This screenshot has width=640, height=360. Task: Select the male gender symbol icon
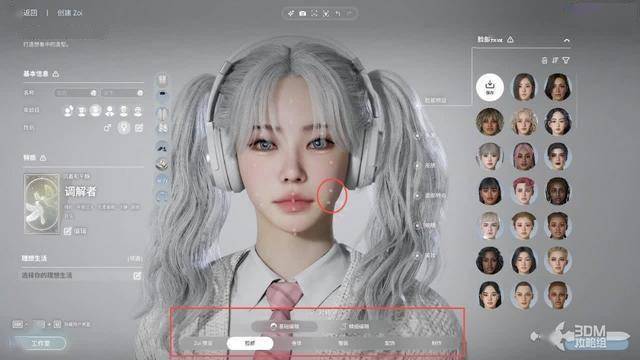point(107,128)
